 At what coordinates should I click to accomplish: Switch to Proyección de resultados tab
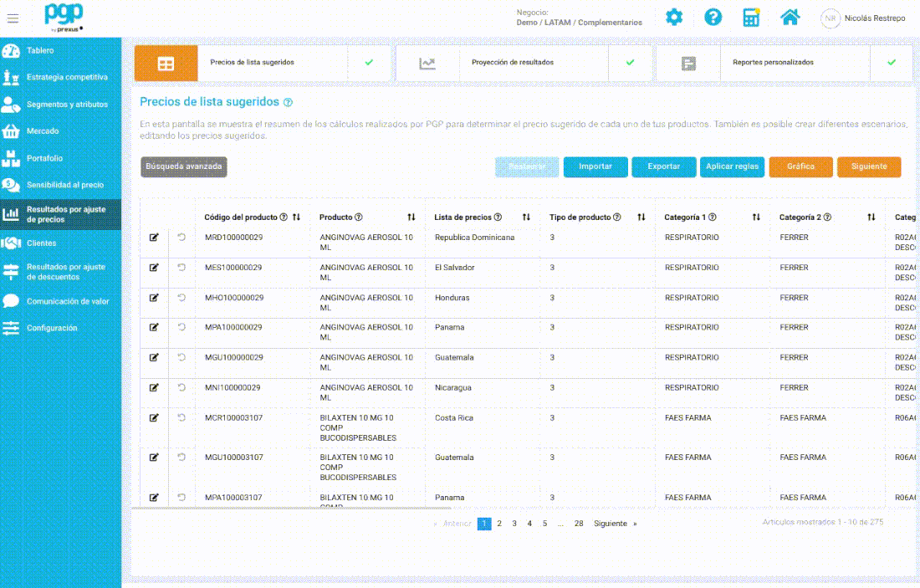[524, 63]
